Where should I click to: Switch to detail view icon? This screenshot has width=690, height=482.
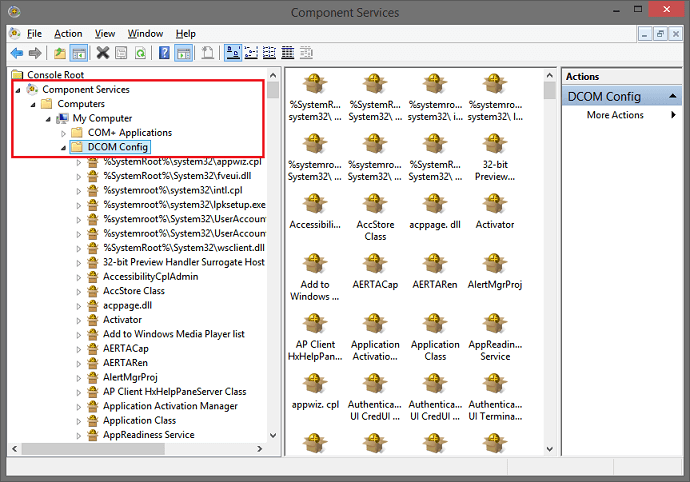tap(288, 53)
